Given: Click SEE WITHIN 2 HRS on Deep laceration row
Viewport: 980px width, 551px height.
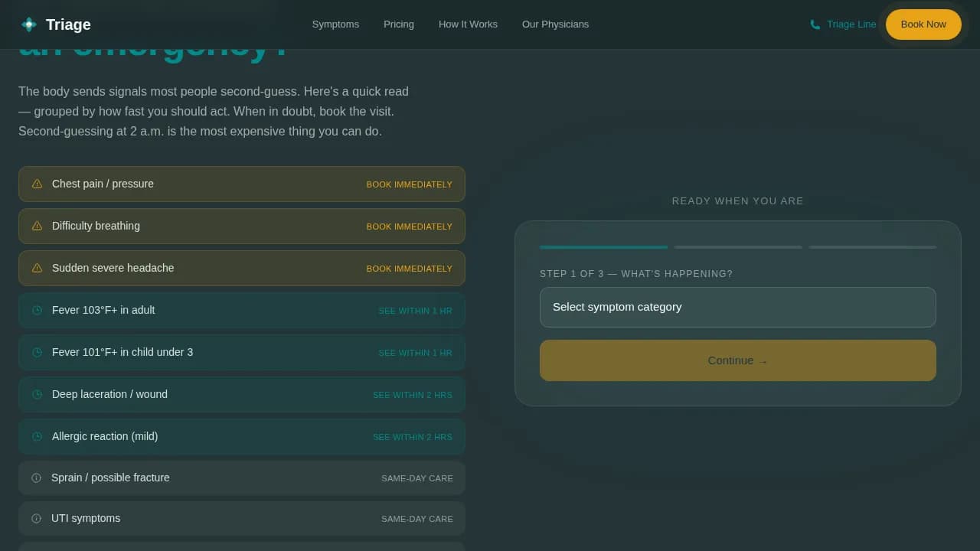Looking at the screenshot, I should [413, 395].
